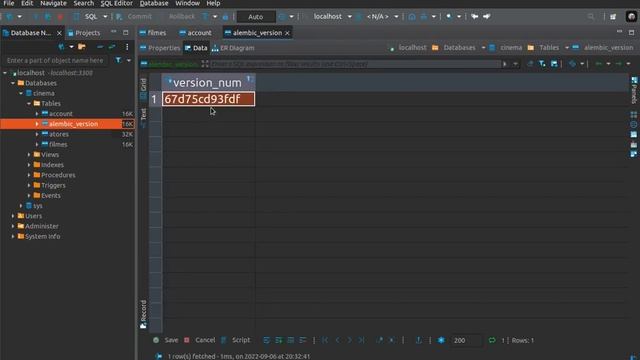Screen dimensions: 640x360
Task: Select the Events folder
Action: point(50,196)
